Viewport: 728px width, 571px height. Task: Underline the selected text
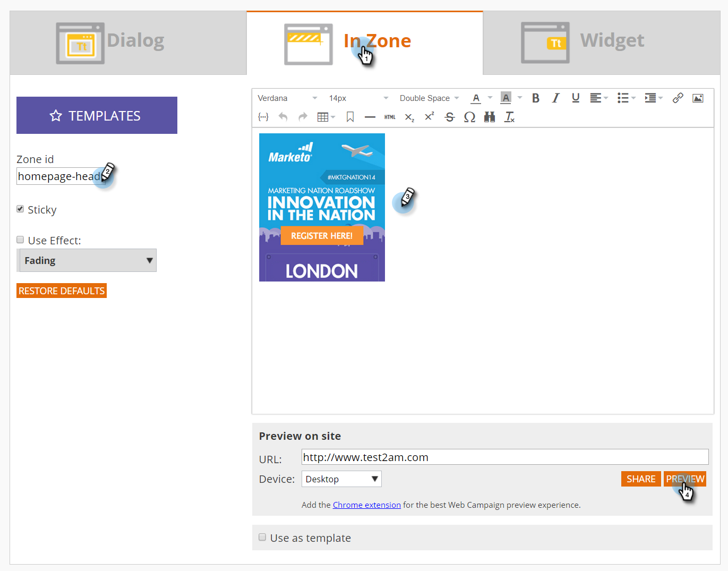point(576,98)
